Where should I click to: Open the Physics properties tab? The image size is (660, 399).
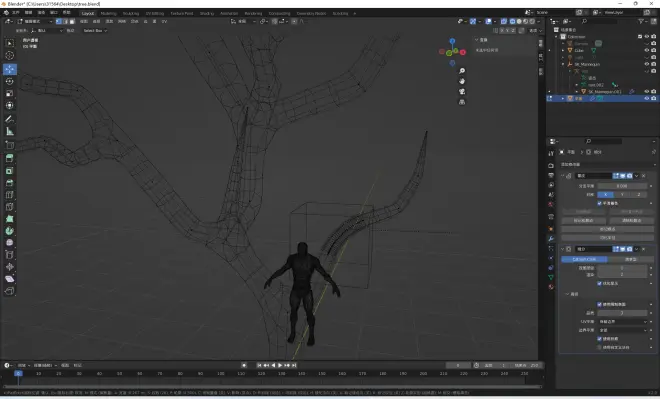[551, 258]
